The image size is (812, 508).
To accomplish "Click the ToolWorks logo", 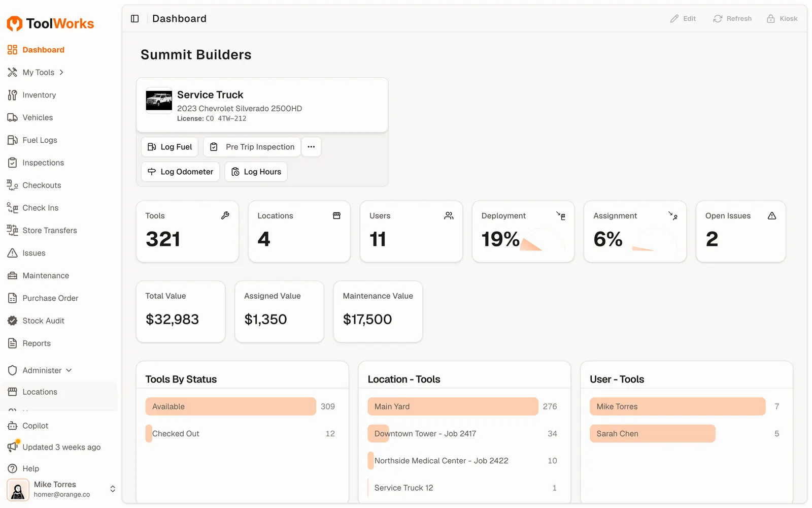I will tap(50, 23).
